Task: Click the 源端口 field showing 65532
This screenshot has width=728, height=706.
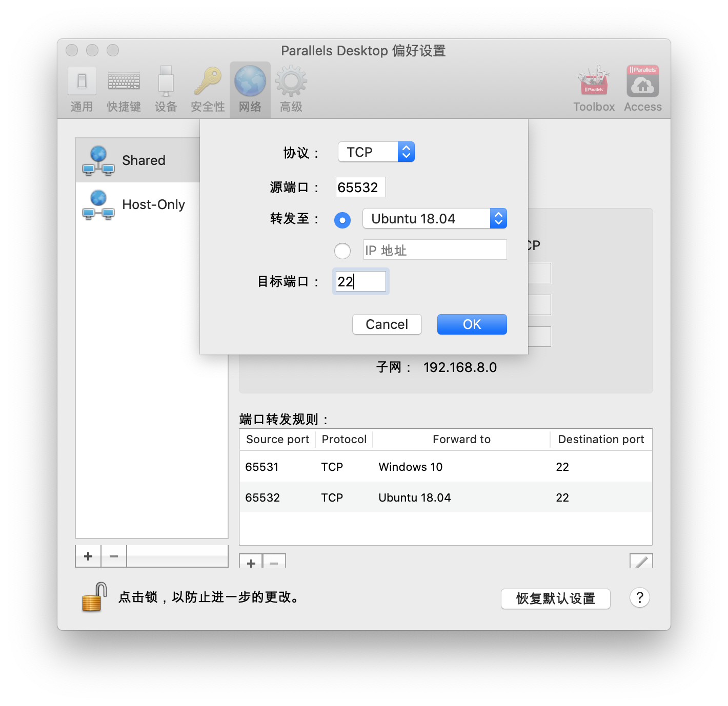Action: (360, 187)
